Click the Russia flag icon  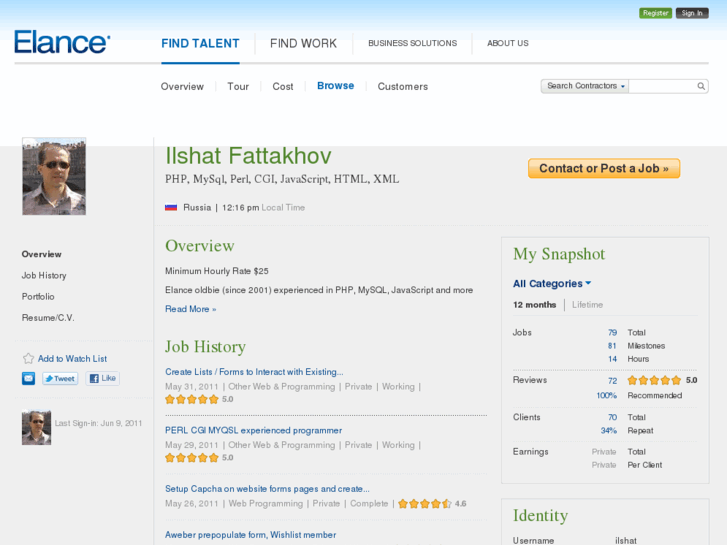(x=171, y=207)
